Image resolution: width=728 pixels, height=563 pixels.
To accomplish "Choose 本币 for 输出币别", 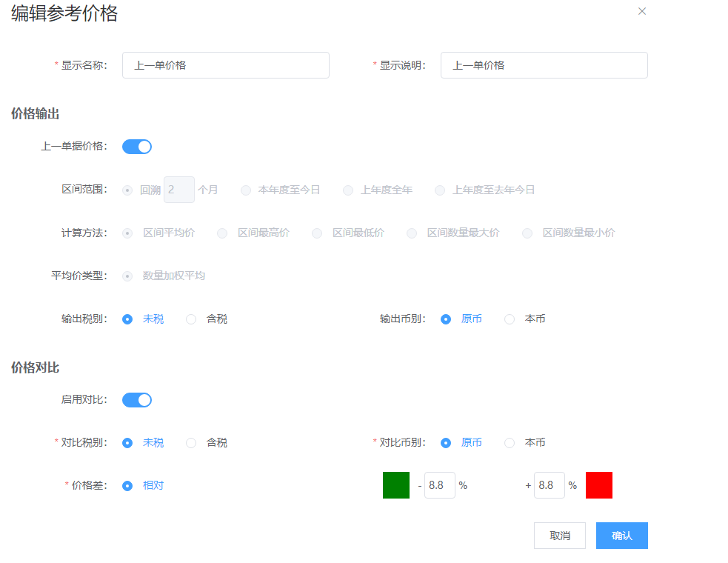I will (510, 319).
